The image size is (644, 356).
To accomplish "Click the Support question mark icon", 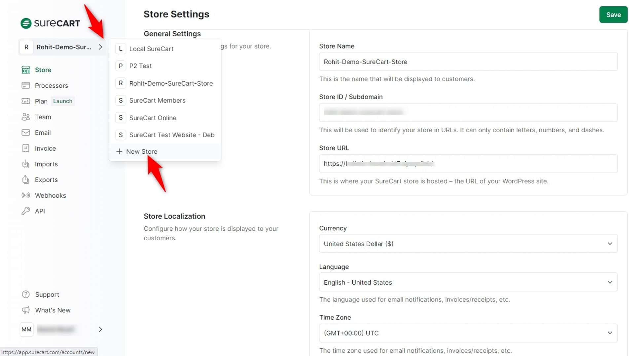I will click(26, 295).
